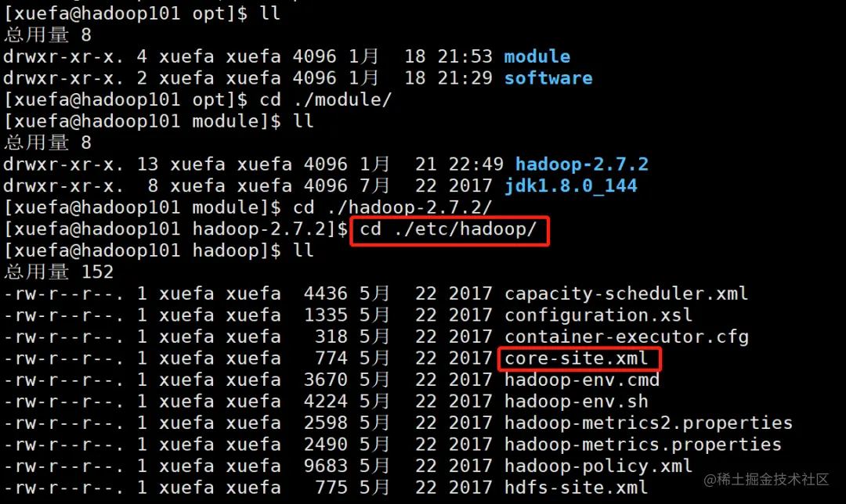Click the blue software directory name
This screenshot has width=846, height=504.
click(x=548, y=78)
